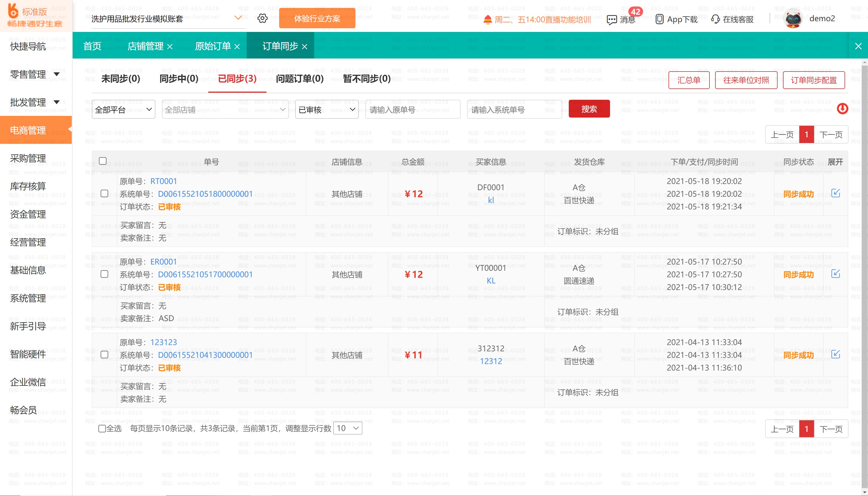Click inside the 请输入系统单号 input field
This screenshot has height=496, width=868.
tap(514, 109)
